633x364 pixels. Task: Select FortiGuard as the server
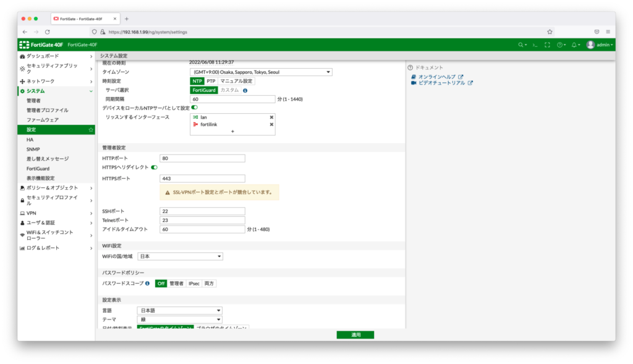(x=204, y=90)
